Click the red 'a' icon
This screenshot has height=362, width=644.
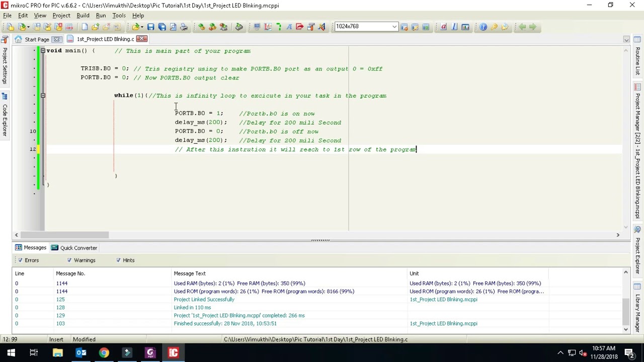[x=443, y=27]
